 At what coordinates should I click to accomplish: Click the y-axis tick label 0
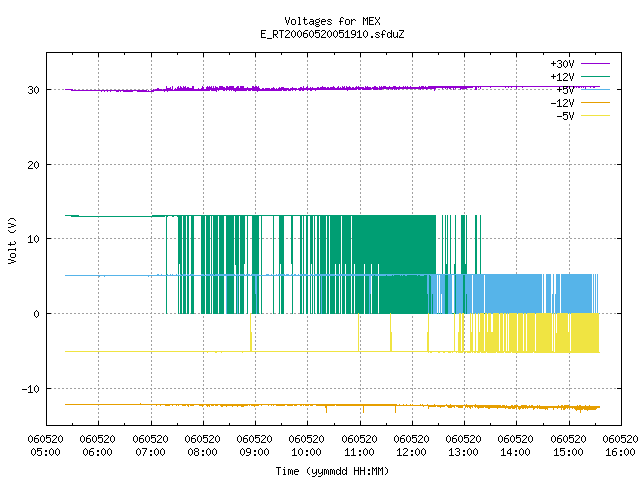pyautogui.click(x=37, y=314)
